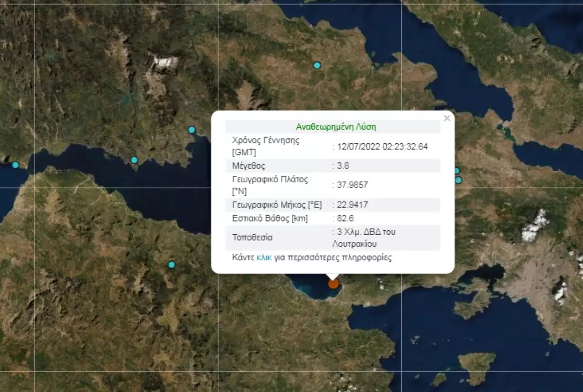Open the κλικ link for more information

[x=263, y=258]
